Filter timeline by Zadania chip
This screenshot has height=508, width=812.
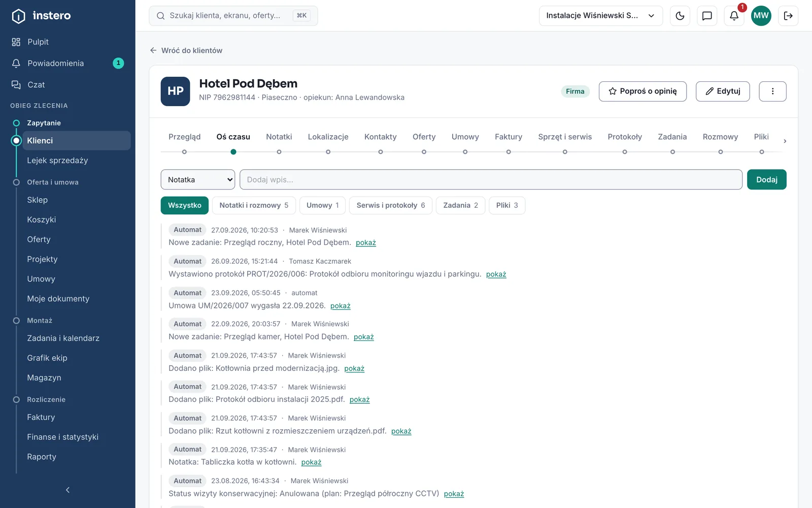[461, 205]
